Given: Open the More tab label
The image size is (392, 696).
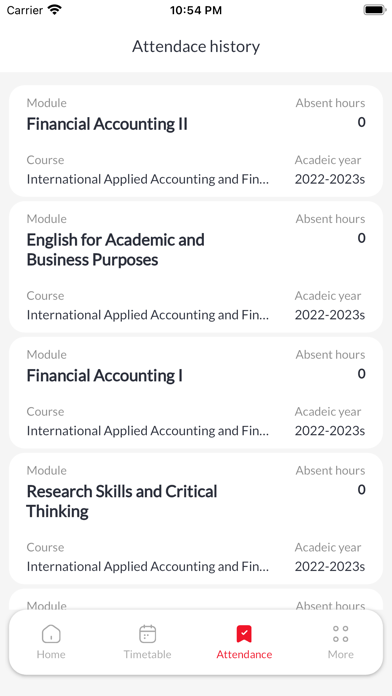Looking at the screenshot, I should click(341, 654).
